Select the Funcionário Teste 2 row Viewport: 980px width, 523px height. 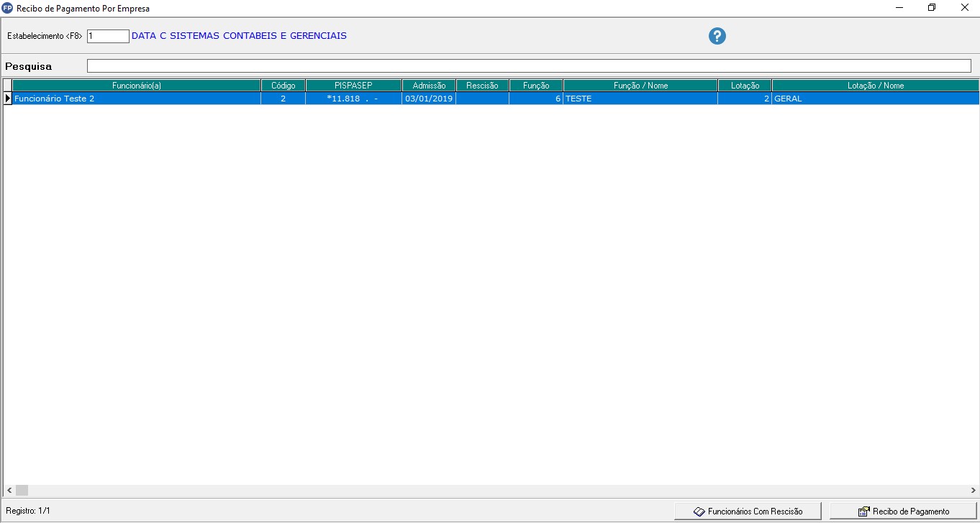pos(136,99)
